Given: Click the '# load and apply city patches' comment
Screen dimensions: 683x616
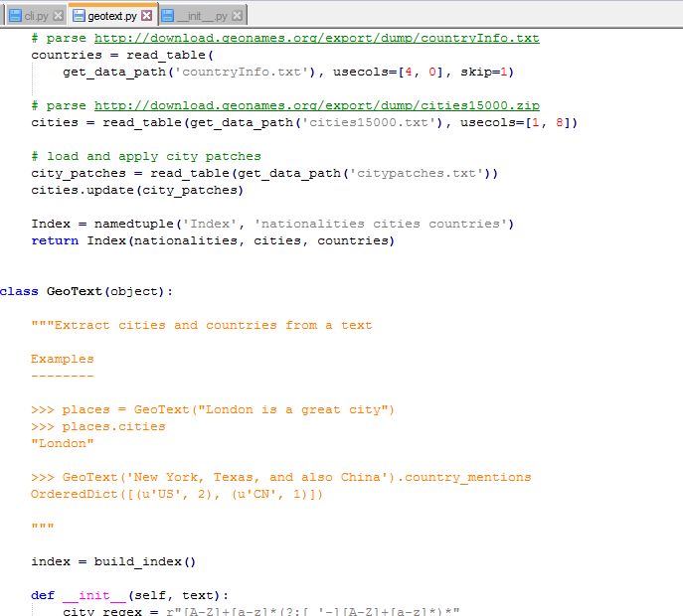Looking at the screenshot, I should tap(146, 156).
